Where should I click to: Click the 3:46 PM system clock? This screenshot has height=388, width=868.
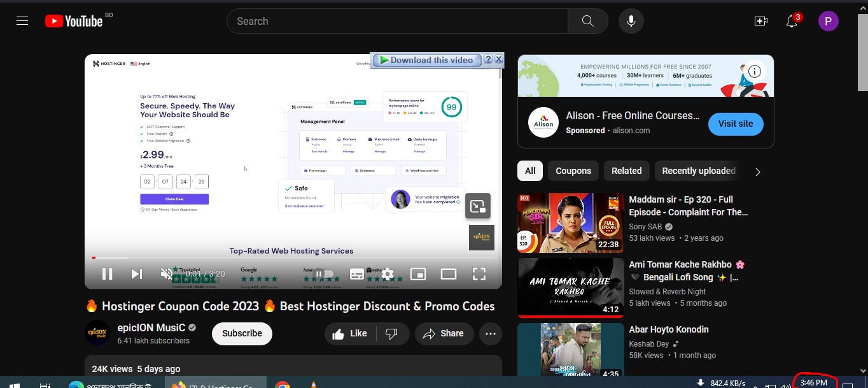tap(814, 383)
